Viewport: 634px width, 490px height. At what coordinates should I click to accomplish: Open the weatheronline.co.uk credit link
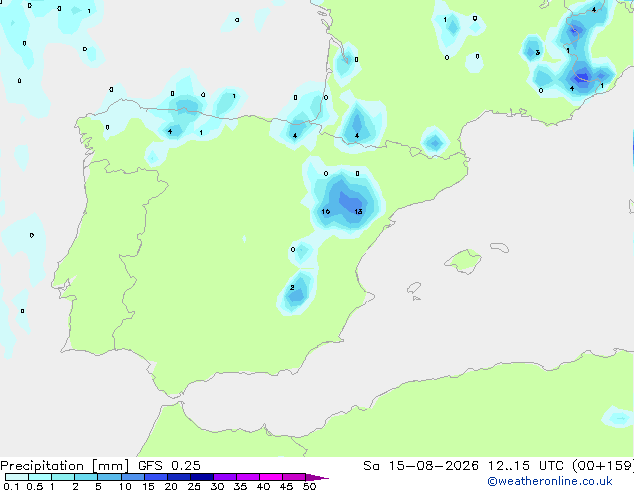[550, 481]
